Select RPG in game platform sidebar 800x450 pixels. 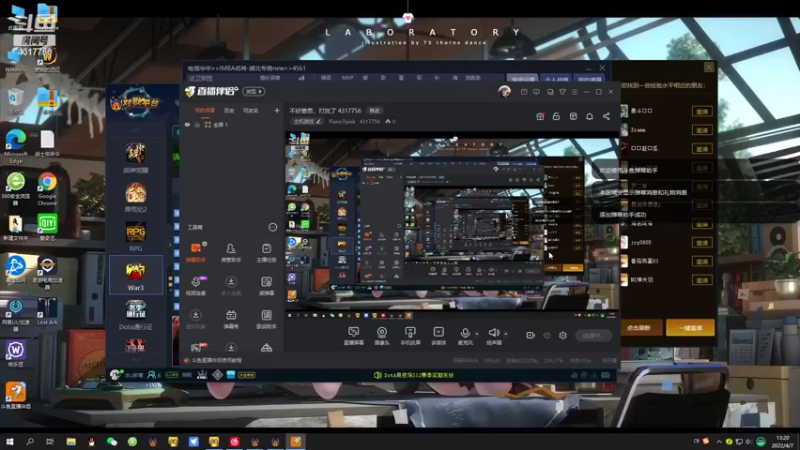point(135,237)
